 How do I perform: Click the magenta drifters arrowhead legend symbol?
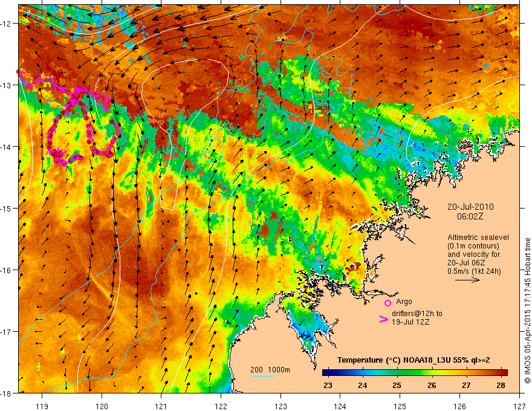[383, 319]
